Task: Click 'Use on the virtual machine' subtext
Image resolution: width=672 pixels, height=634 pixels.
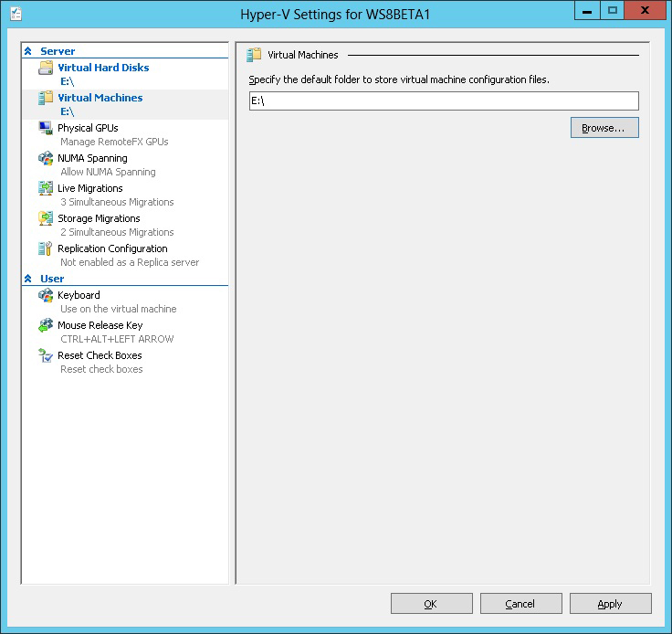Action: pos(119,309)
